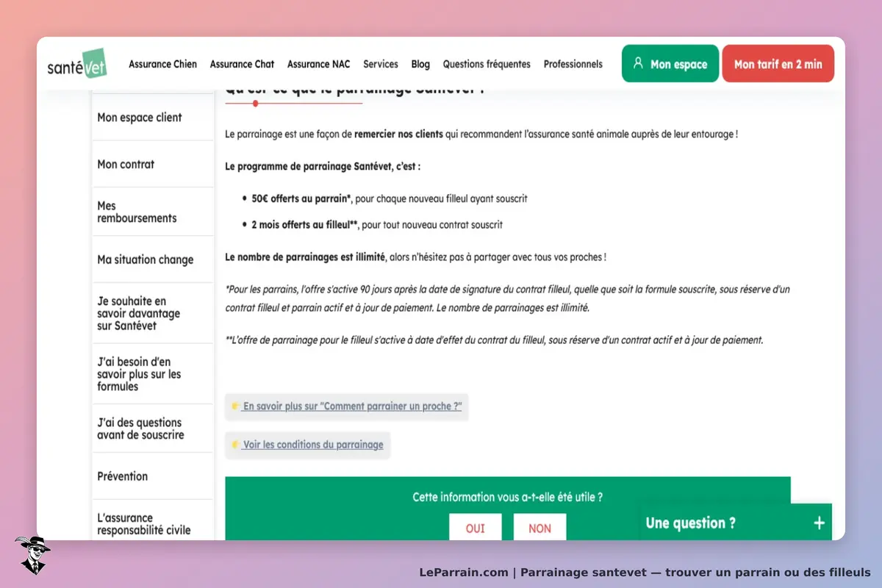The image size is (882, 588).
Task: Select Mes remboursements in the sidebar
Action: (153, 212)
